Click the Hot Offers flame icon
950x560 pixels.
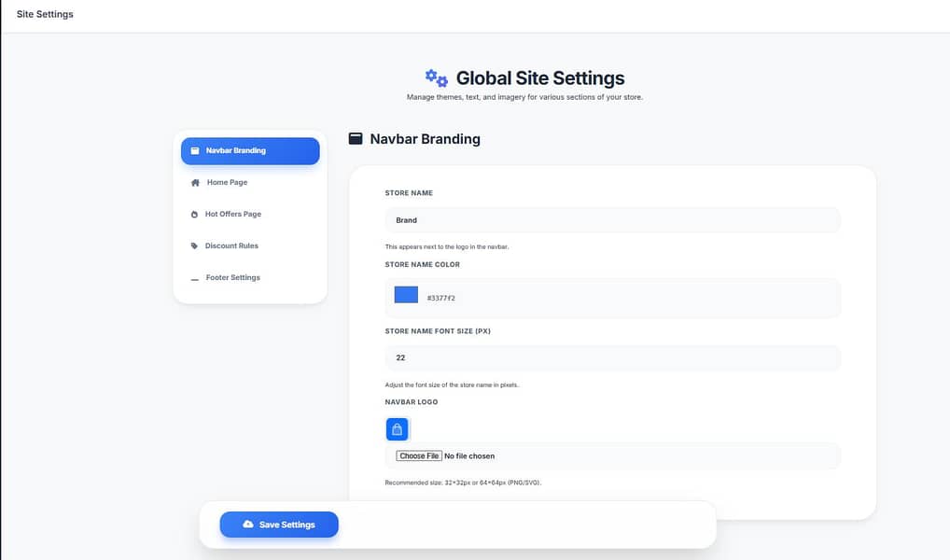[194, 215]
